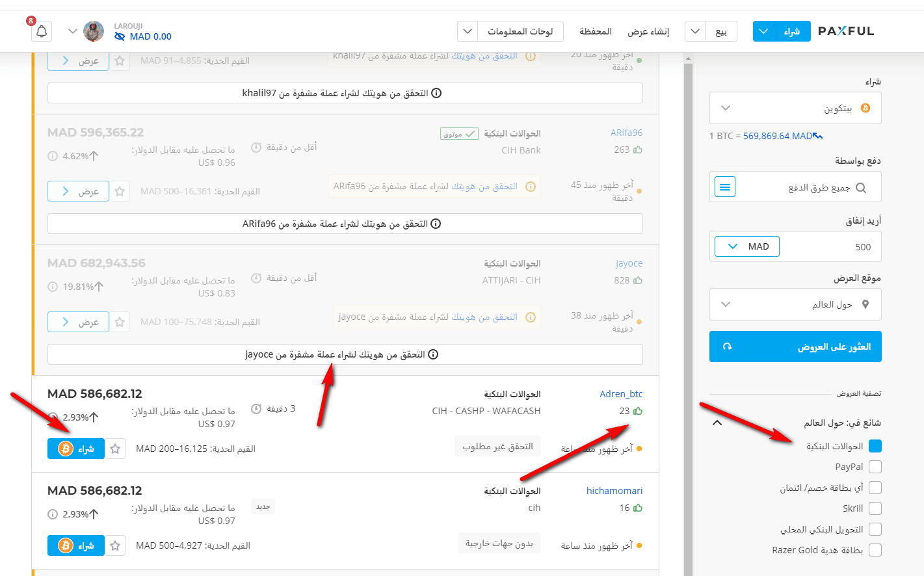Viewport: 924px width, 576px height.
Task: Click the info icon beside the 2.93% rate in the hichamomari offer
Action: (53, 514)
